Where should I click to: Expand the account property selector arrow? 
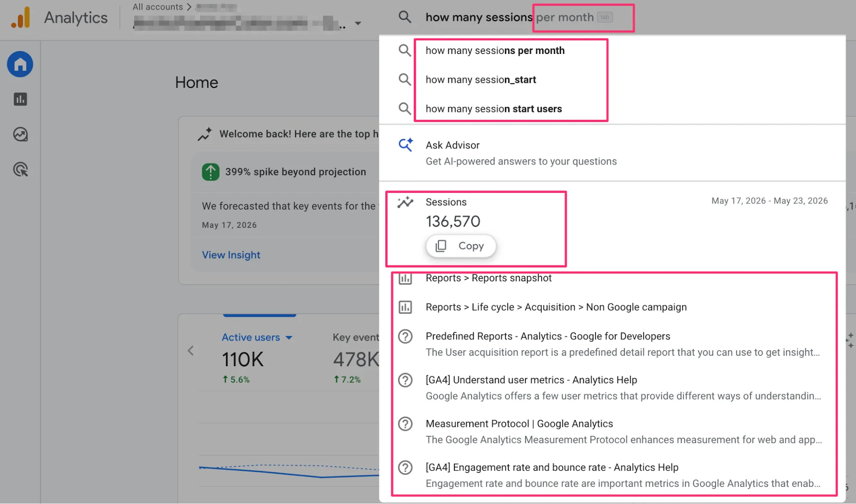[358, 24]
